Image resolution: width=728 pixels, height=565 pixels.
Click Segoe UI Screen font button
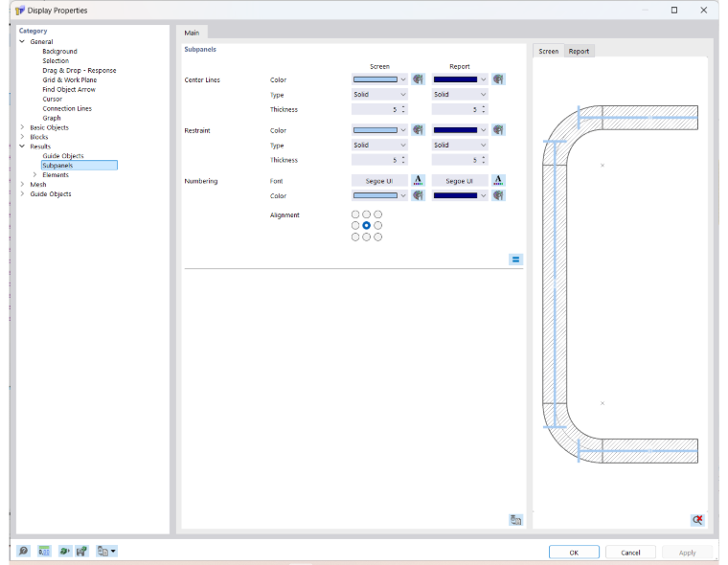pos(379,181)
